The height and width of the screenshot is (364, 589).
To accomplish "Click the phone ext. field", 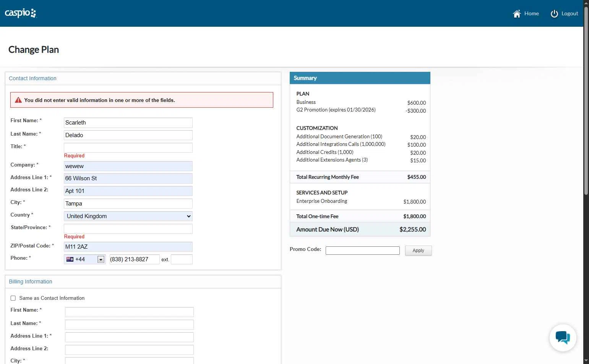I will pyautogui.click(x=182, y=259).
